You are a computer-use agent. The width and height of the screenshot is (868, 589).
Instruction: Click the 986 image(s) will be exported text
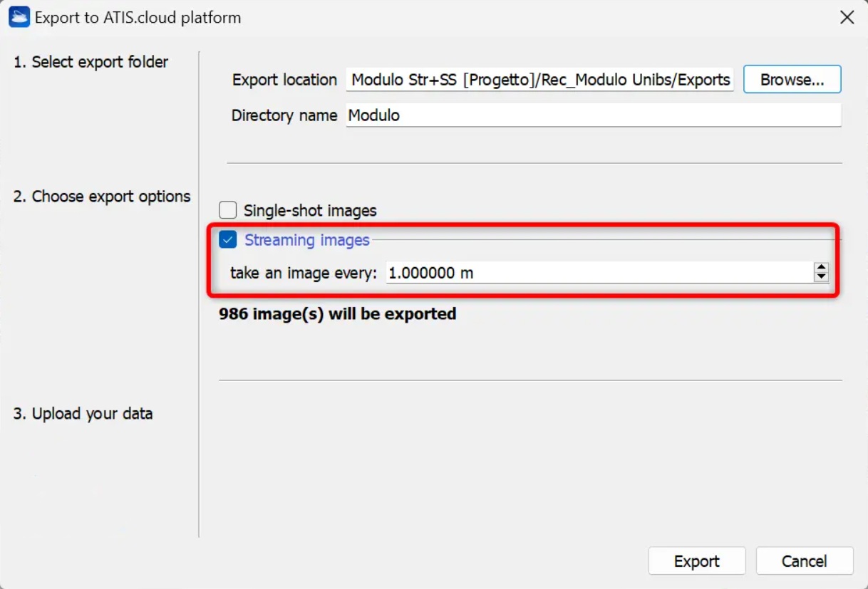click(337, 313)
